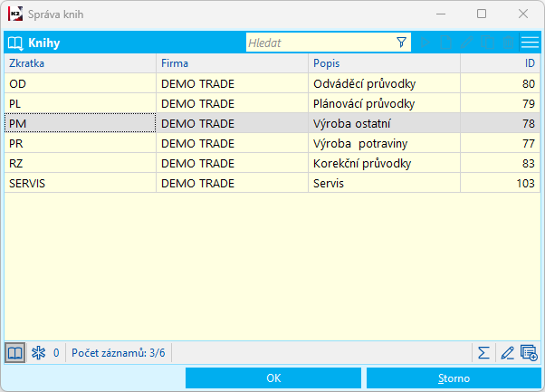545x392 pixels.
Task: Select the RZ row abbreviation cell
Action: (x=81, y=163)
